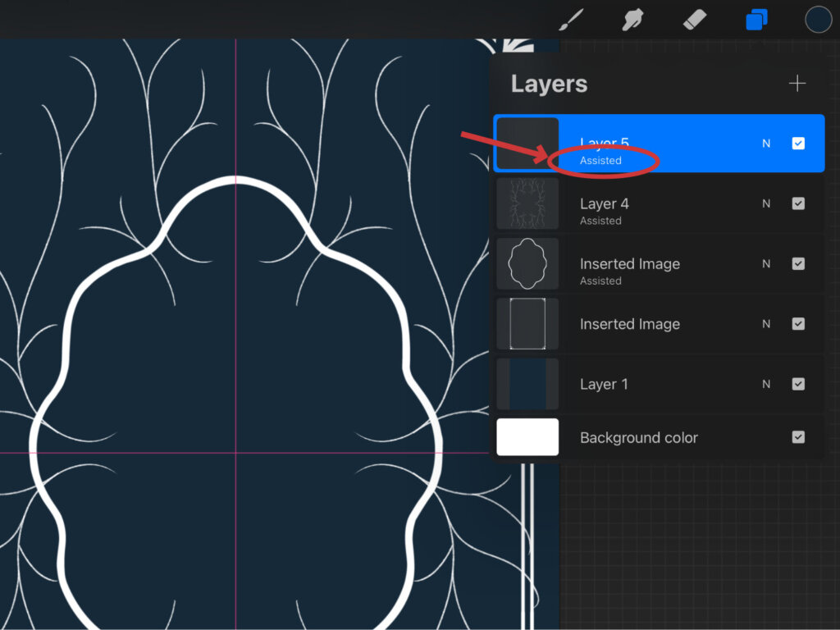Toggle Layer 1 visibility checkbox
The image size is (840, 630).
click(798, 384)
